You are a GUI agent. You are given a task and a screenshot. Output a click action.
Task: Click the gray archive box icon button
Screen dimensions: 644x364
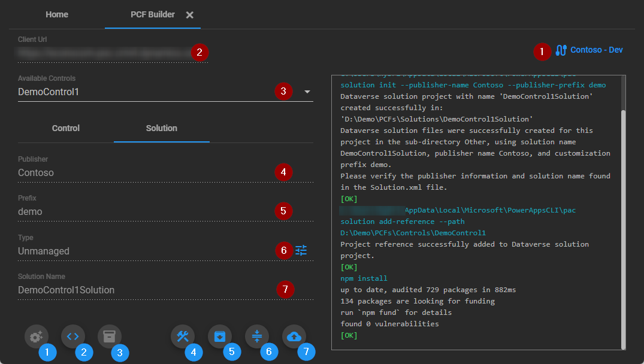110,336
